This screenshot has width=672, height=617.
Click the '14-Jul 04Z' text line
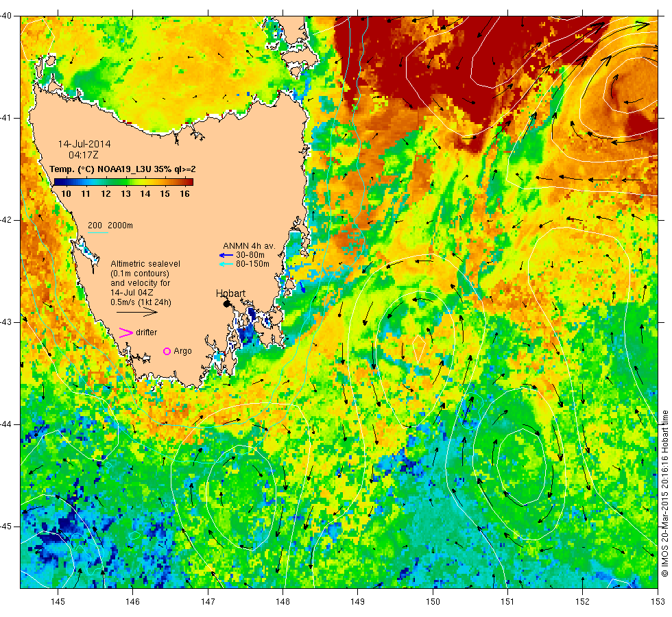coord(132,293)
